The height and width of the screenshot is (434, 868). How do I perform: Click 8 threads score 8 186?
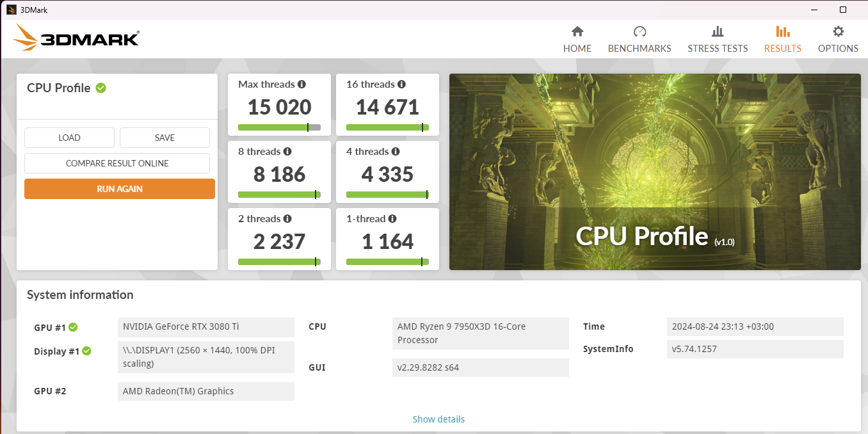click(280, 174)
